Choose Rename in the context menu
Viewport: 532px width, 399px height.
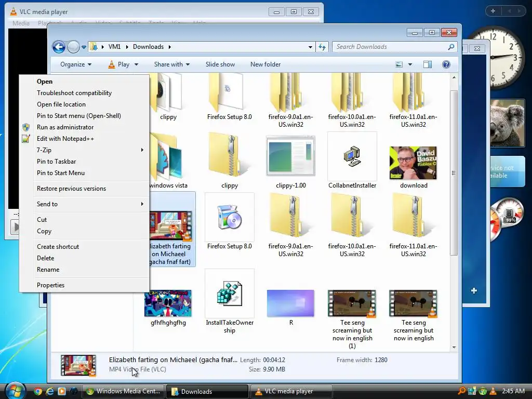[x=84, y=270]
